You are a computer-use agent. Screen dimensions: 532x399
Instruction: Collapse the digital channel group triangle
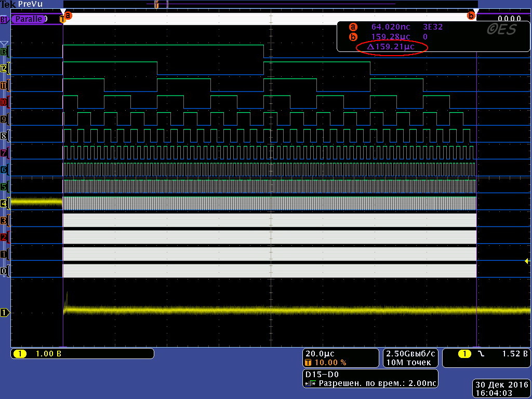pyautogui.click(x=4, y=44)
